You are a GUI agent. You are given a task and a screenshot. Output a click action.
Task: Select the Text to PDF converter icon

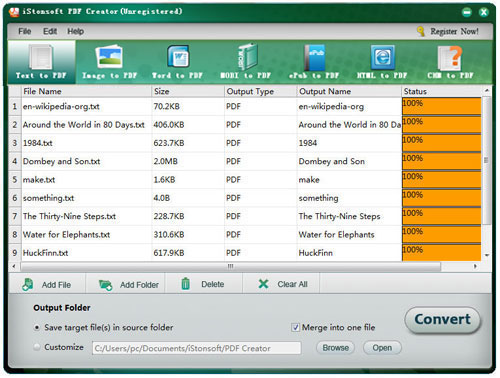pos(41,57)
